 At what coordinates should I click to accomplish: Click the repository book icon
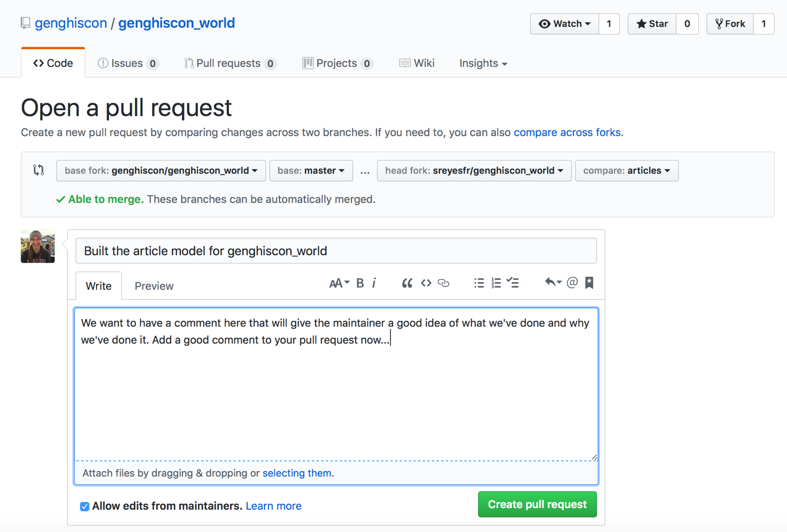[x=26, y=23]
